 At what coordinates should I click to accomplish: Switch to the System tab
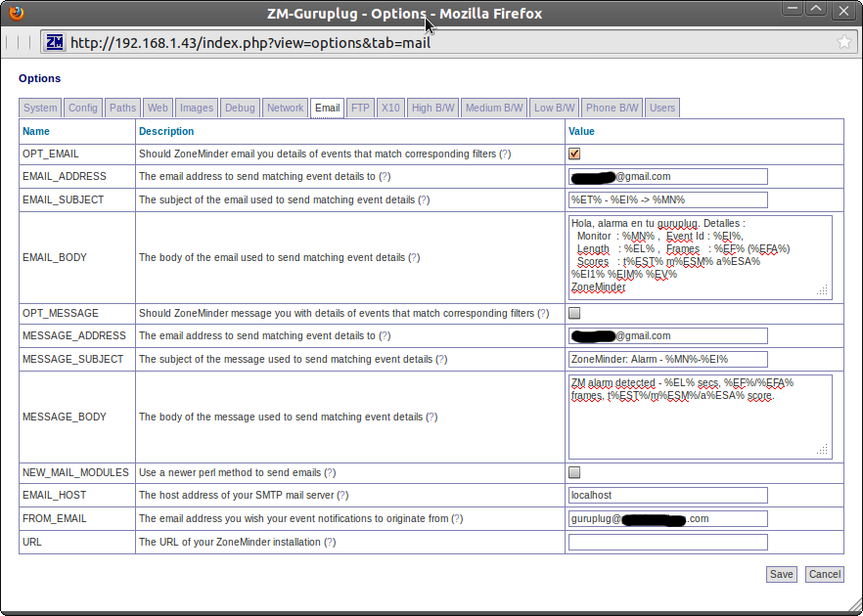(x=40, y=108)
